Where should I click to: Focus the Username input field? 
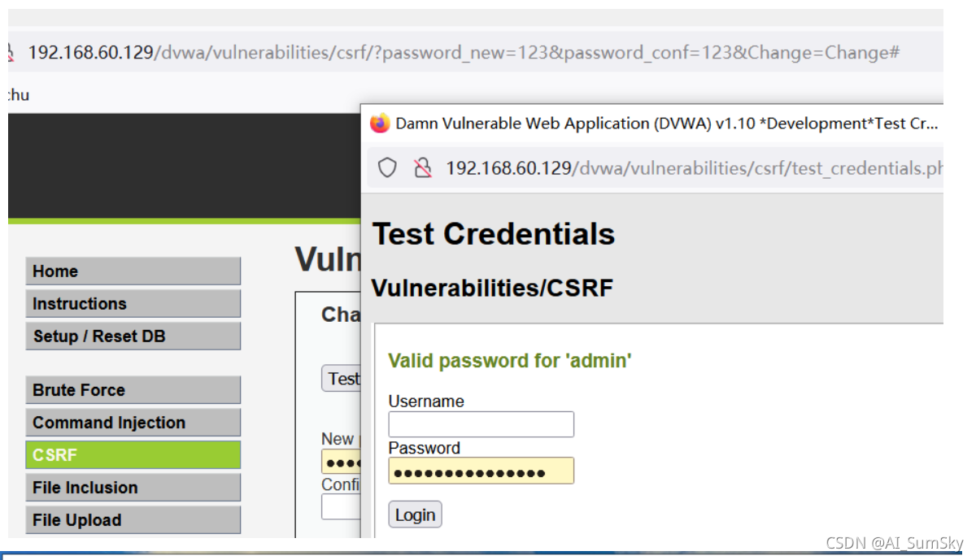tap(481, 424)
